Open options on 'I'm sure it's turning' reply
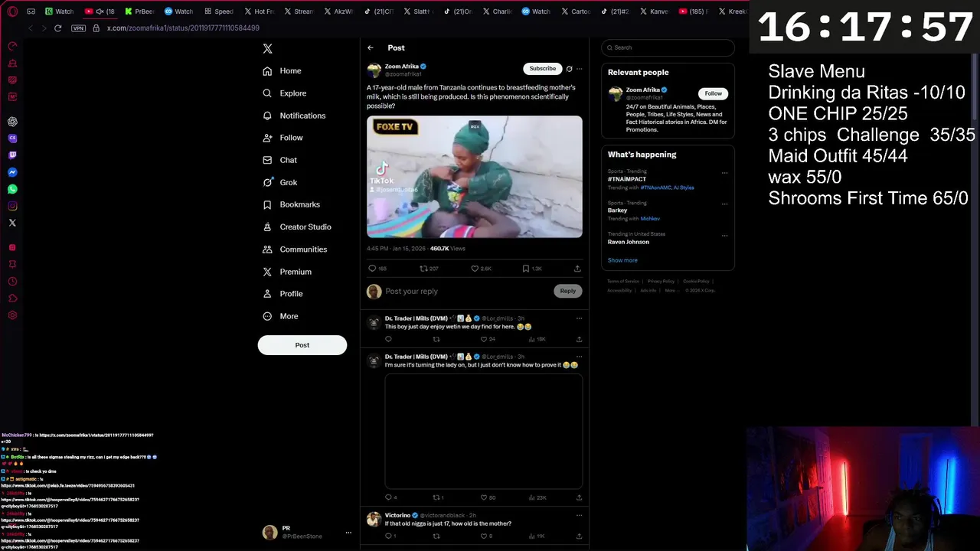 tap(579, 357)
